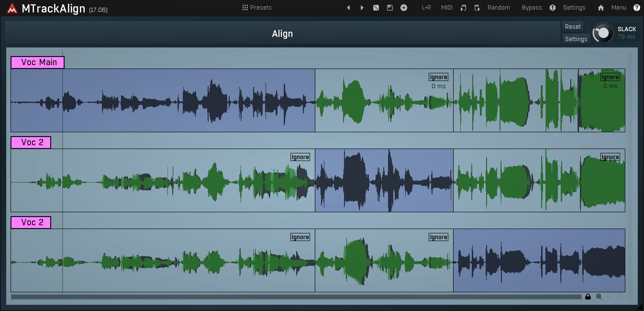This screenshot has width=644, height=311.
Task: Save preset using the floppy disk icon
Action: point(390,8)
